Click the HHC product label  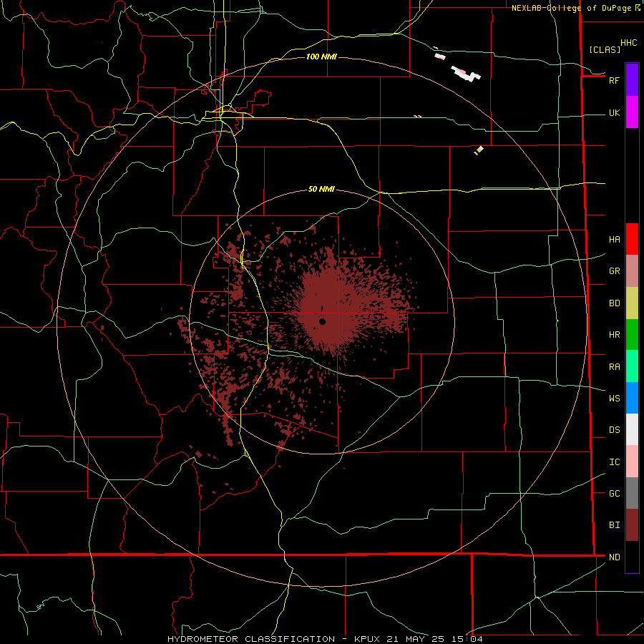point(628,43)
